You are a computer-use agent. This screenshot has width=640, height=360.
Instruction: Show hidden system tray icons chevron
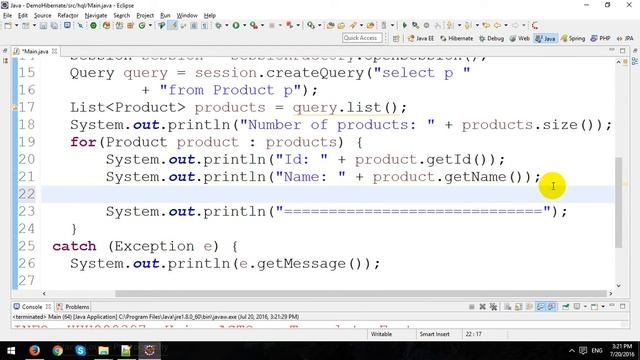click(x=571, y=350)
